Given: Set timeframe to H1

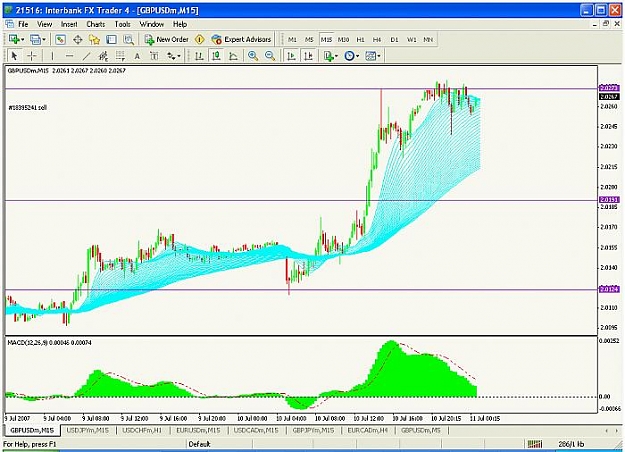Looking at the screenshot, I should point(360,39).
